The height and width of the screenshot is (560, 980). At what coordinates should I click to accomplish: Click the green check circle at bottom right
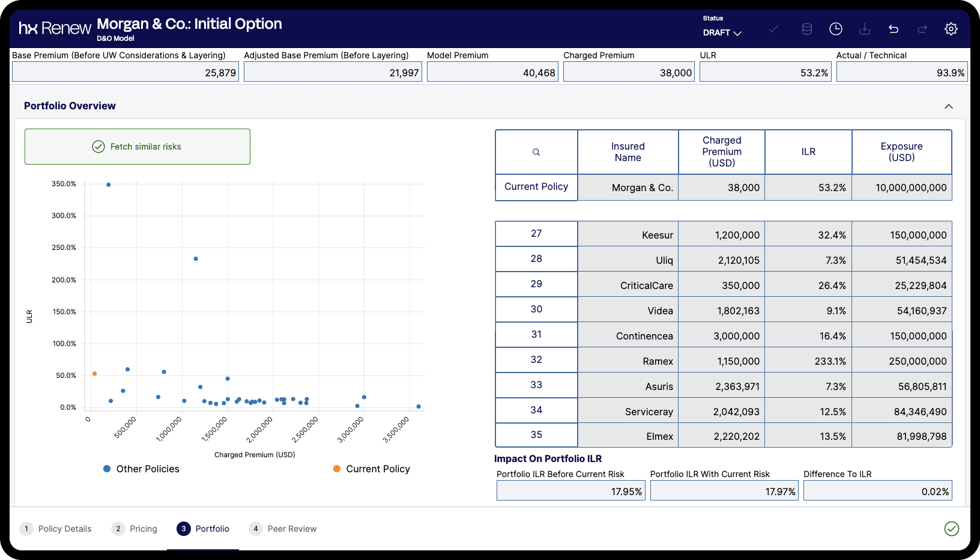coord(952,529)
